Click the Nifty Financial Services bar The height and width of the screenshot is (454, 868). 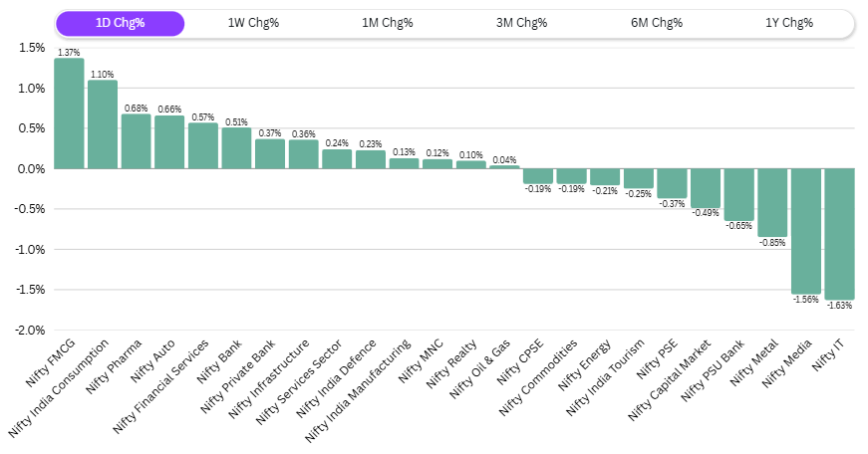(203, 146)
